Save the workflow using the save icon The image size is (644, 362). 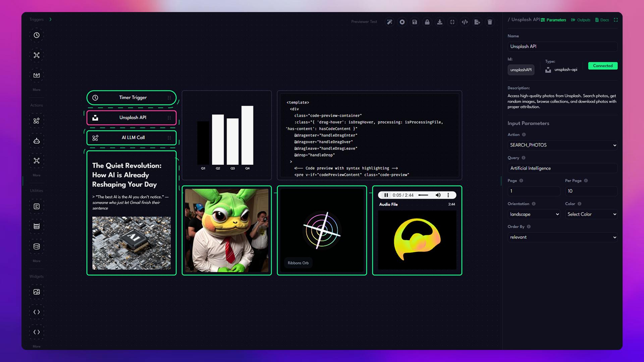click(x=415, y=22)
